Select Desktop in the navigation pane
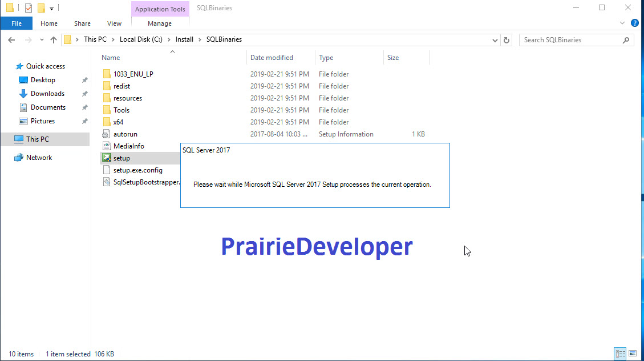This screenshot has height=361, width=644. [43, 80]
